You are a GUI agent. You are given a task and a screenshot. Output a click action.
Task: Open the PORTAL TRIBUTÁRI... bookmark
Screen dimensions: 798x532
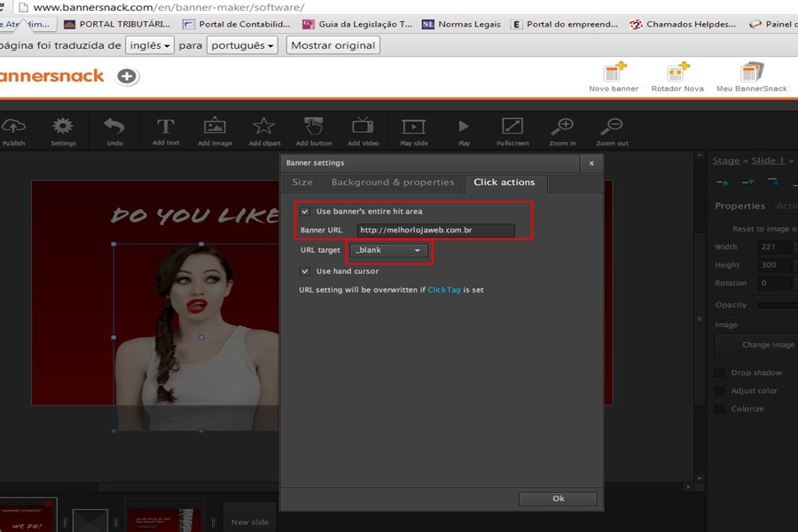(117, 24)
